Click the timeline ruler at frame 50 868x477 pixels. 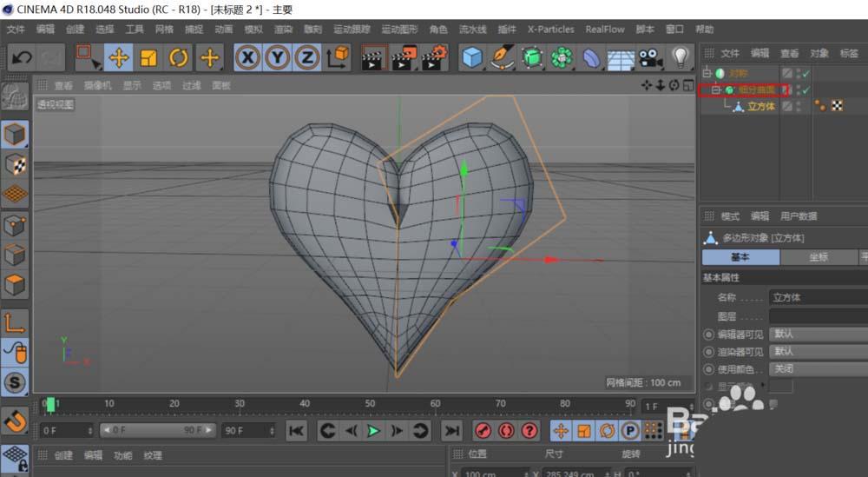pyautogui.click(x=370, y=405)
